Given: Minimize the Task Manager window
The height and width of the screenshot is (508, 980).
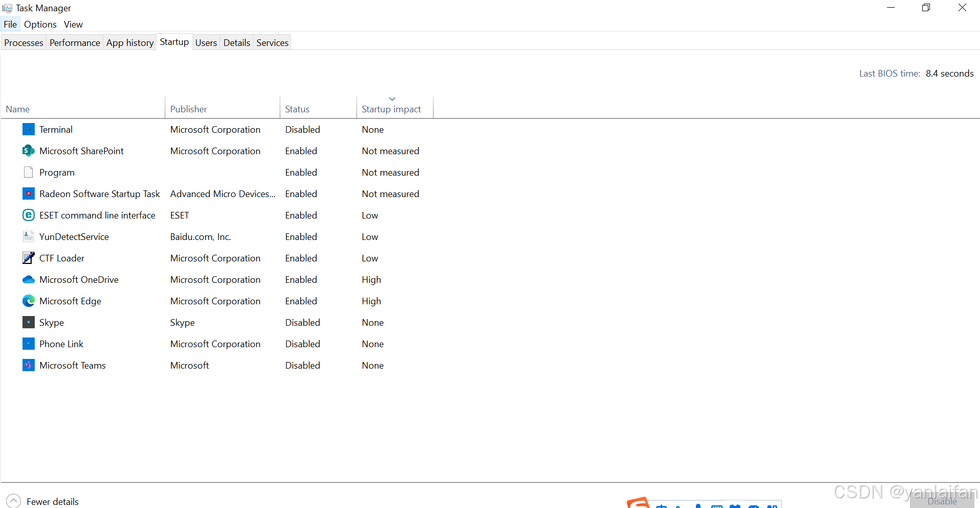Looking at the screenshot, I should point(891,8).
